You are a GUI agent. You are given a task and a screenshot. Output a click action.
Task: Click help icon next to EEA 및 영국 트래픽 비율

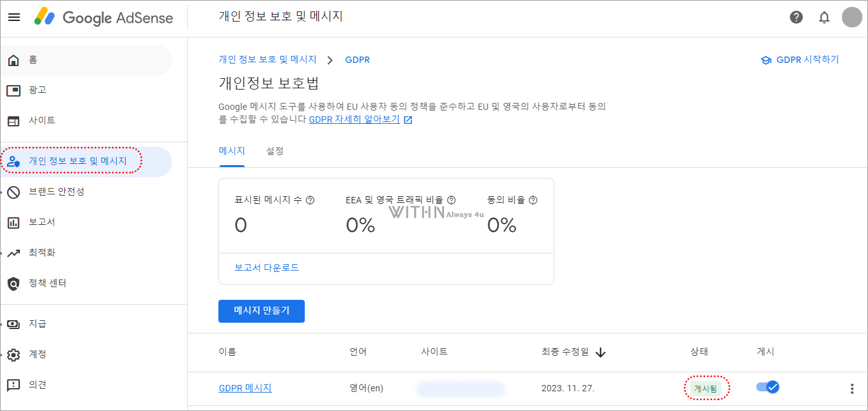(451, 200)
